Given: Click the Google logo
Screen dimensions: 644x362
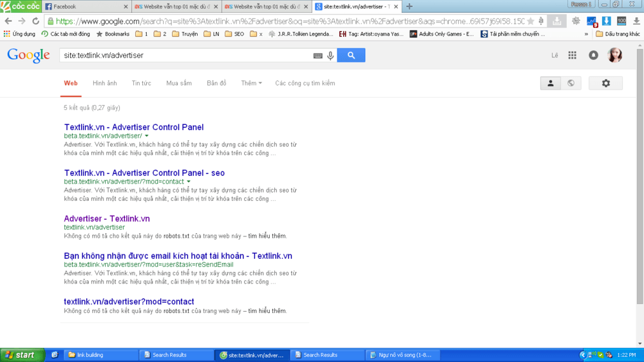Looking at the screenshot, I should [28, 55].
